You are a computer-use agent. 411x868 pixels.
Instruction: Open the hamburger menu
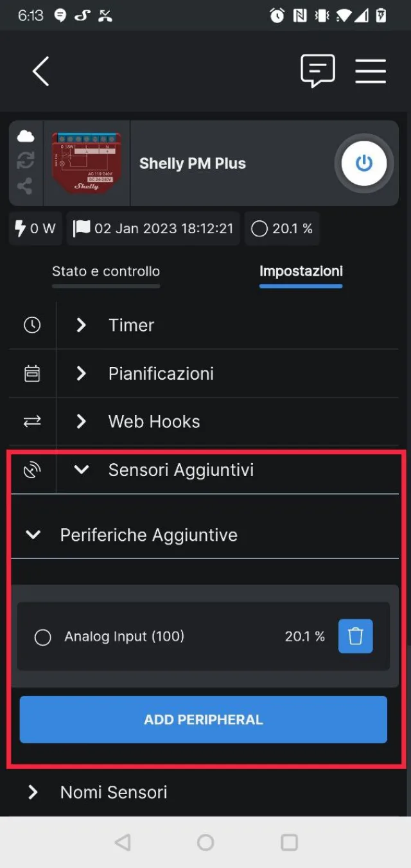370,71
